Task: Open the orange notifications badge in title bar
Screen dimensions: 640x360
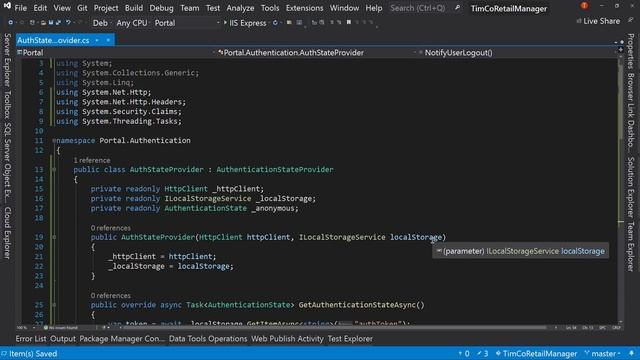Action: click(x=584, y=6)
